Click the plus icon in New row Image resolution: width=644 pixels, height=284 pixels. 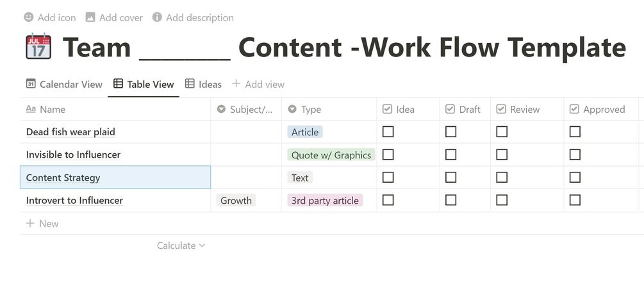[x=29, y=224]
